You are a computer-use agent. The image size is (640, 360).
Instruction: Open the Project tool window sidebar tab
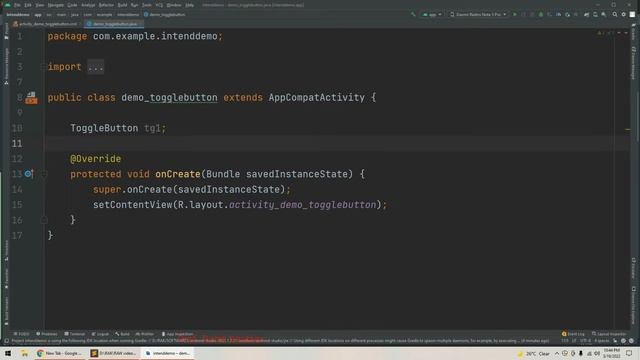click(6, 31)
